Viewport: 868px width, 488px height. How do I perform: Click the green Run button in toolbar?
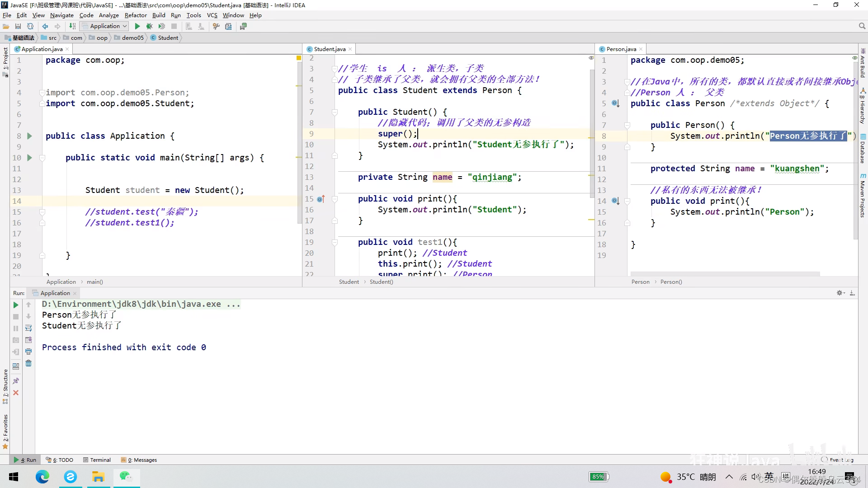coord(137,26)
